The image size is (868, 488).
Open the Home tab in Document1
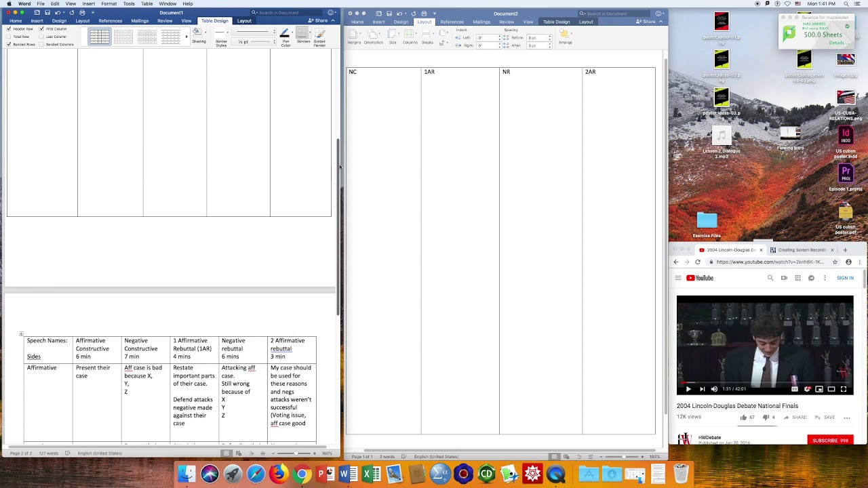tap(15, 21)
